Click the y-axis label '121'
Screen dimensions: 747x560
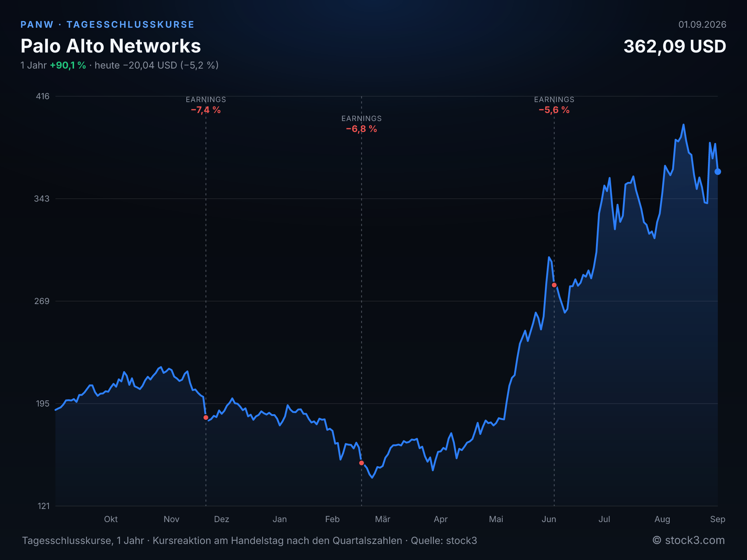(x=43, y=506)
